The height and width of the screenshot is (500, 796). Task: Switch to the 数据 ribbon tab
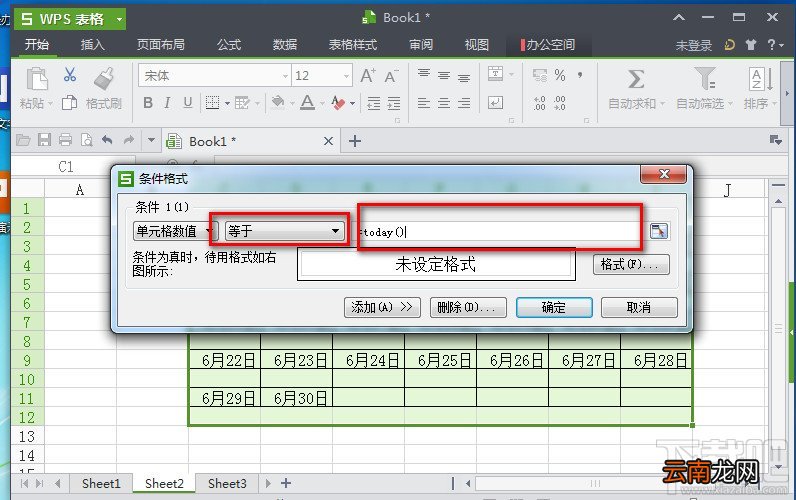pyautogui.click(x=285, y=45)
